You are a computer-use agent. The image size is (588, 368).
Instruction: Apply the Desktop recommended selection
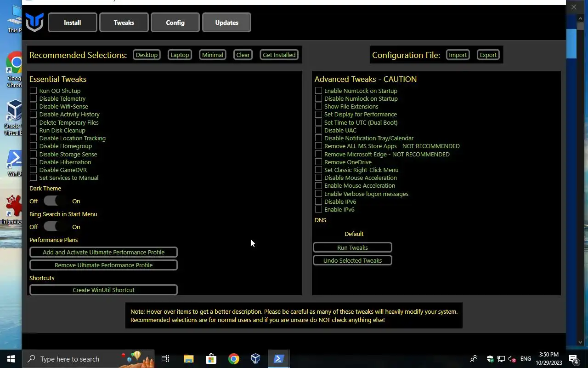(x=147, y=55)
